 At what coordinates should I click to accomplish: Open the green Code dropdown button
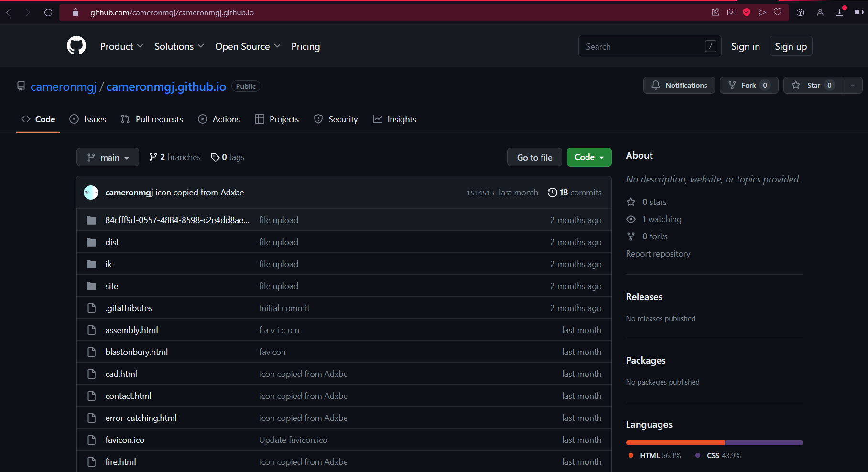589,157
